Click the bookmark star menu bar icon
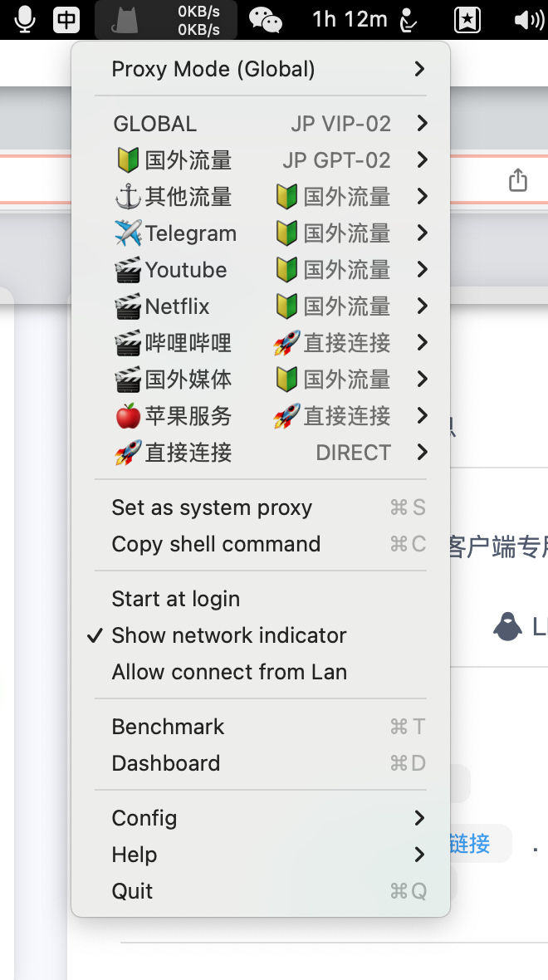The height and width of the screenshot is (980, 548). (x=467, y=19)
